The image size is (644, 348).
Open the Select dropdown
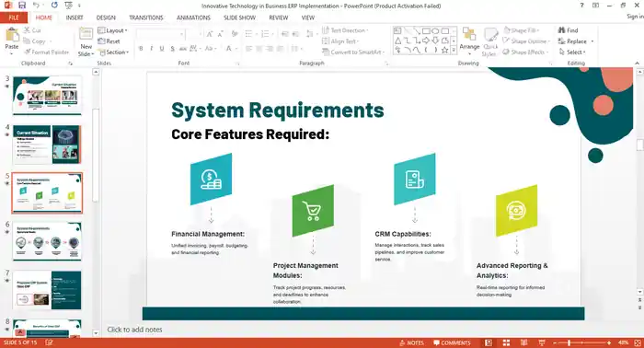572,52
